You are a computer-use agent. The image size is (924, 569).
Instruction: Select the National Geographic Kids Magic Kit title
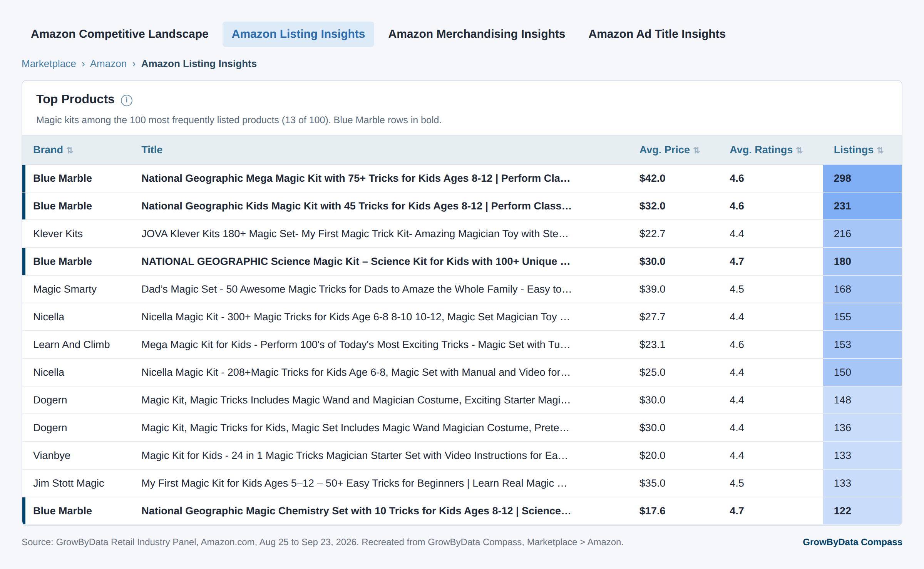(x=356, y=206)
